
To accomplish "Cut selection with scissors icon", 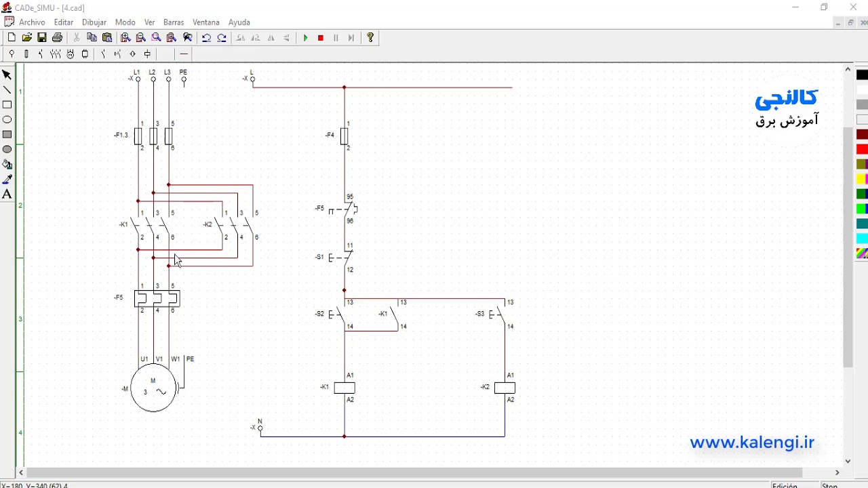I will pyautogui.click(x=77, y=38).
